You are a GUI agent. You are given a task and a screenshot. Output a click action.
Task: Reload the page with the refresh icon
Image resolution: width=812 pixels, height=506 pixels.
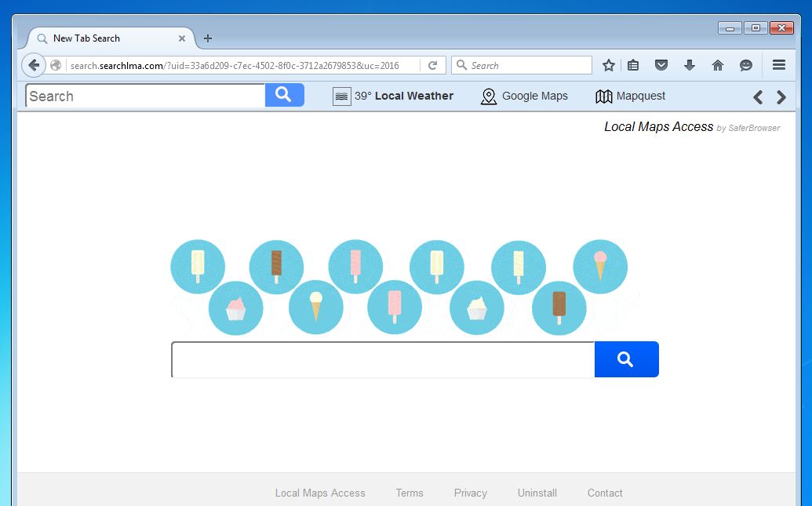(433, 65)
